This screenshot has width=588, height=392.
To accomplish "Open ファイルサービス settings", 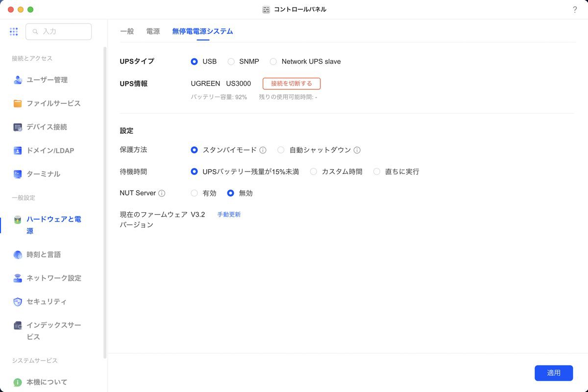I will 53,103.
